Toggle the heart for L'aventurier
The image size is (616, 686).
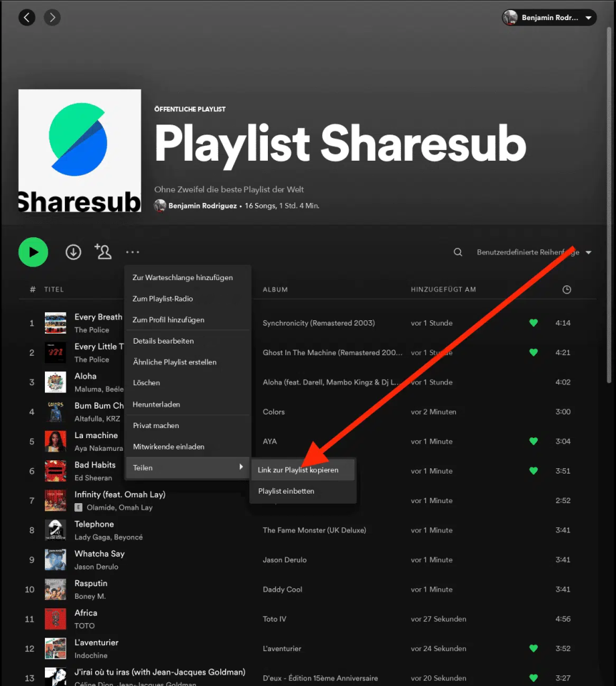click(x=534, y=648)
